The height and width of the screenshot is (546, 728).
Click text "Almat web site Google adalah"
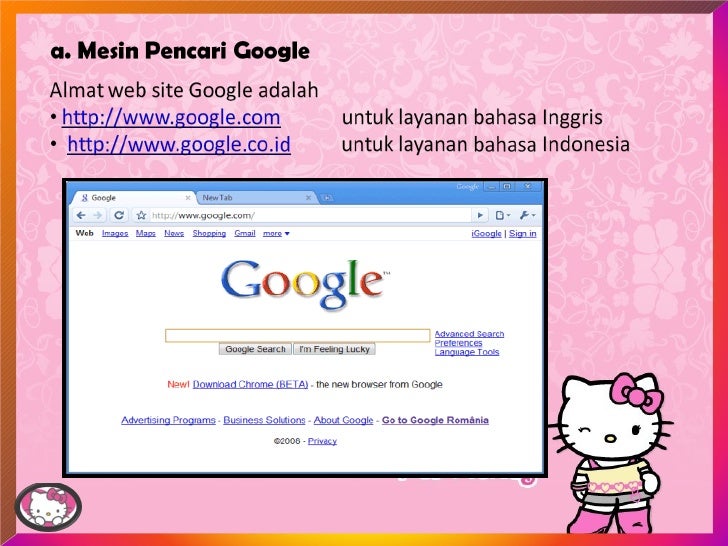click(x=184, y=90)
